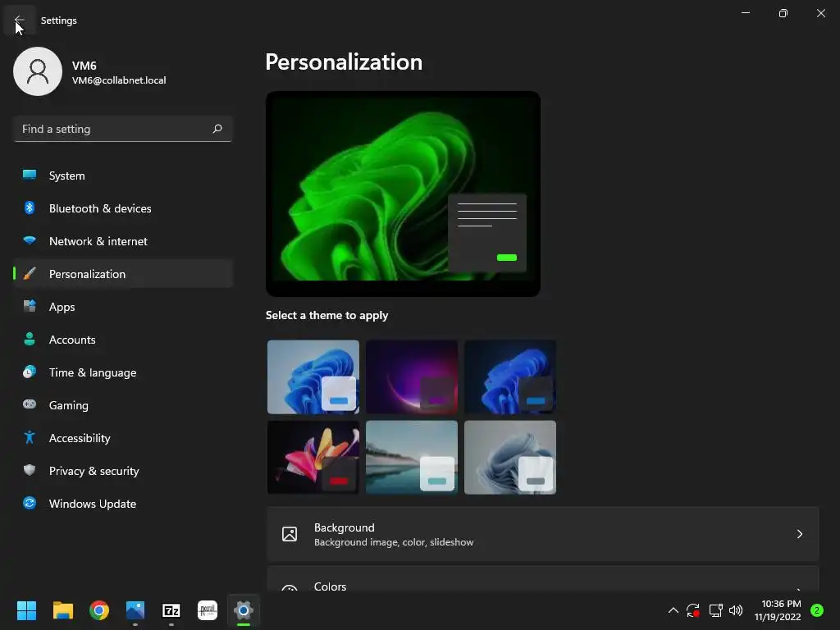
Task: Click the Windows Update refresh icon
Action: pos(30,503)
